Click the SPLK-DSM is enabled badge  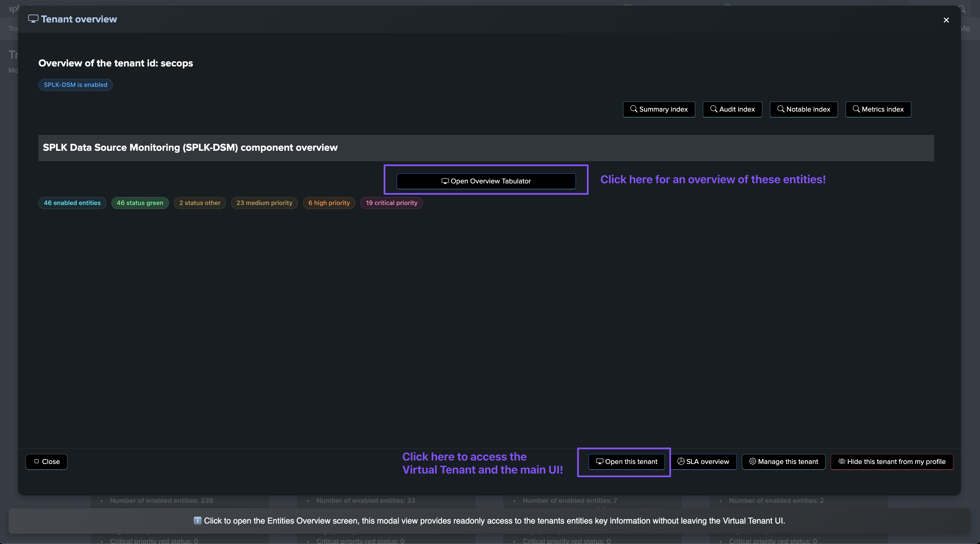75,85
